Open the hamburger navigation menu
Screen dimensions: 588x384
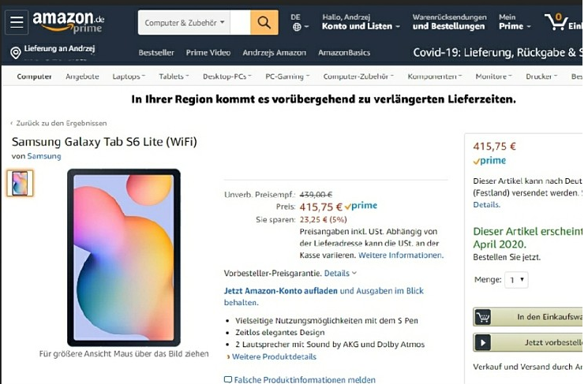(x=17, y=23)
